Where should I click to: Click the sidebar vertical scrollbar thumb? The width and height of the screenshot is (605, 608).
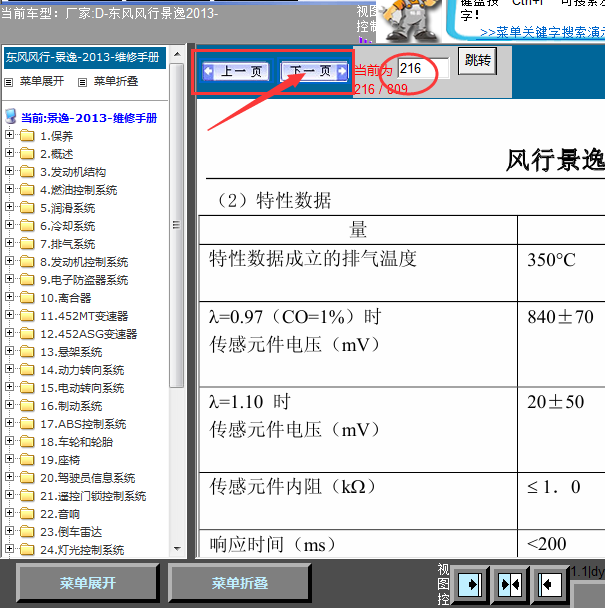point(177,225)
